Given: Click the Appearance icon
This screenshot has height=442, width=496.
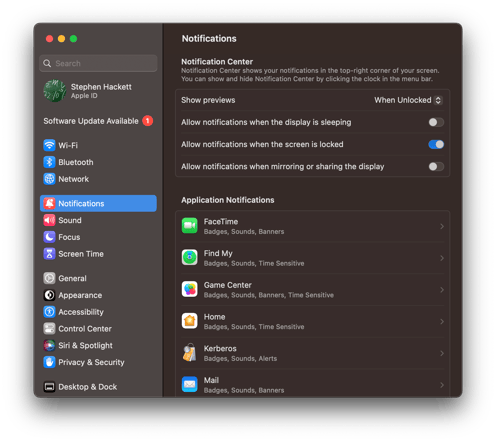Looking at the screenshot, I should tap(49, 295).
